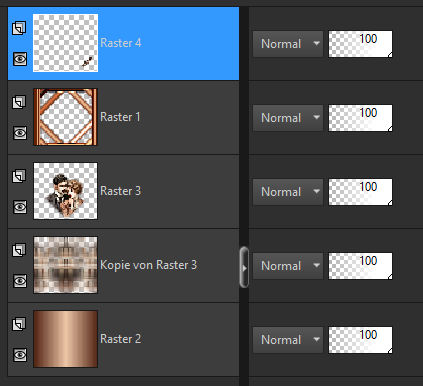Image resolution: width=423 pixels, height=386 pixels.
Task: Hide the Raster 3 layer
Action: [20, 207]
